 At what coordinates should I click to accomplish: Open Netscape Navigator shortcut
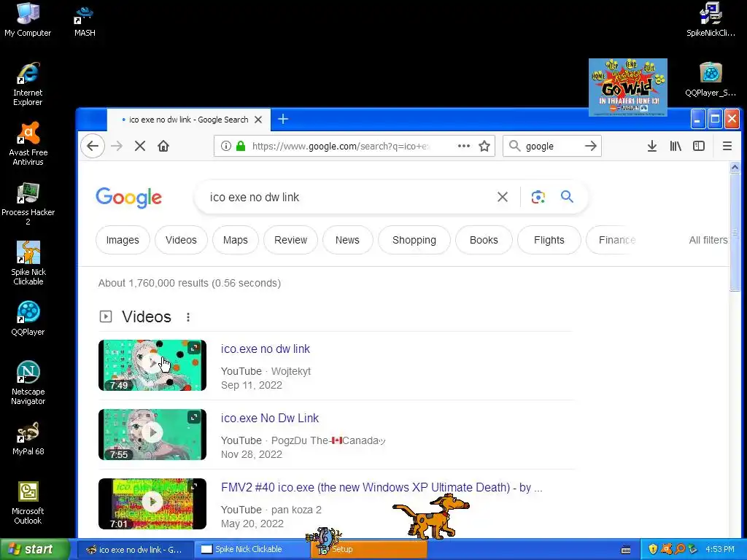click(x=28, y=383)
